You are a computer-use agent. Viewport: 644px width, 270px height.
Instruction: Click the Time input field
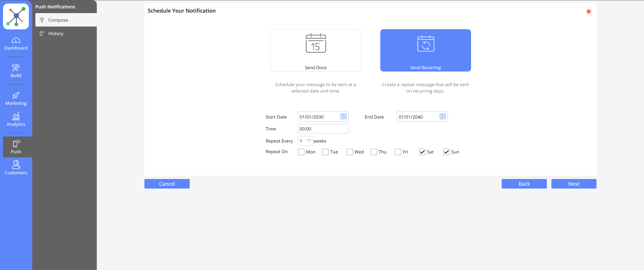(x=323, y=129)
